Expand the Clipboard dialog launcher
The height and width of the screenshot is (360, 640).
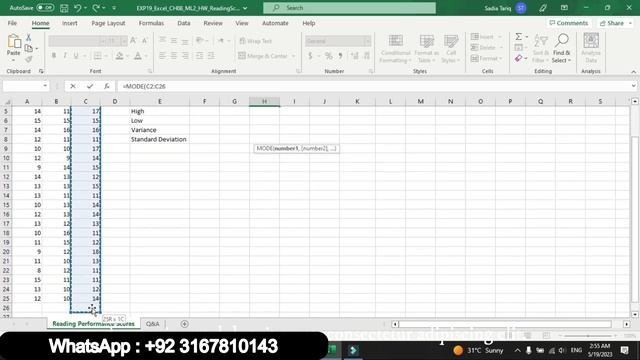pos(41,71)
